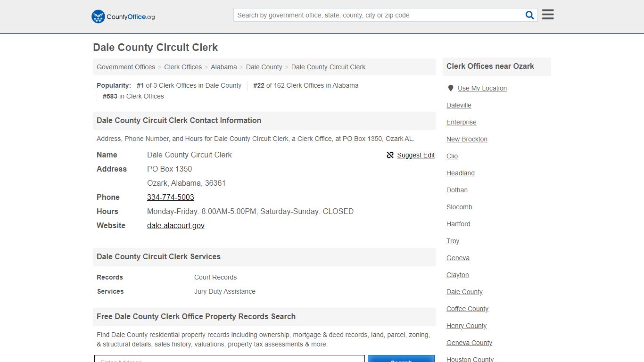Viewport: 644px width, 362px height.
Task: Visit dale.alacourt.gov website
Action: point(176,225)
